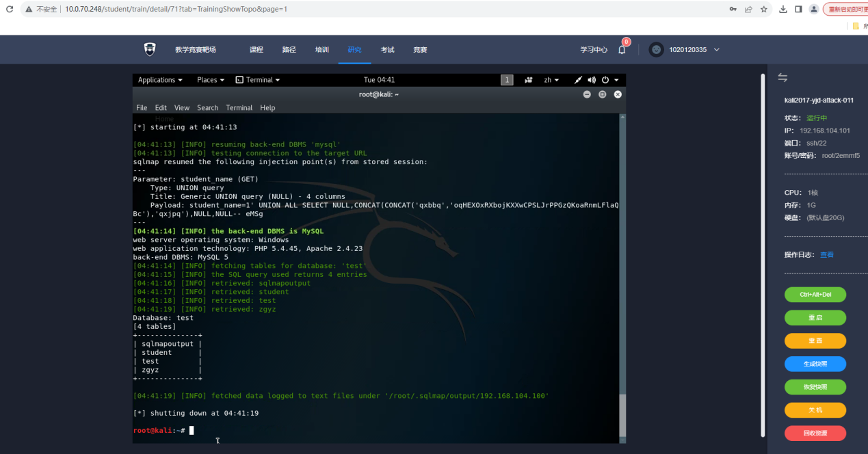
Task: Share this page via the share icon
Action: click(x=748, y=9)
